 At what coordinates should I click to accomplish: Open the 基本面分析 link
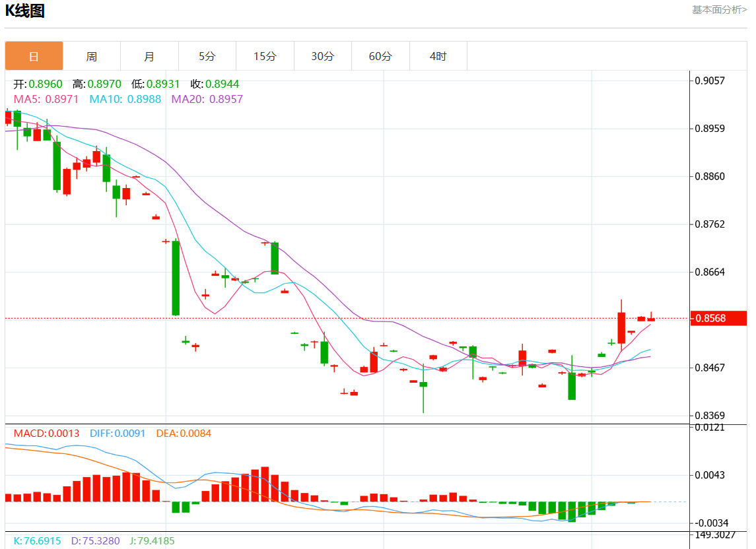click(x=720, y=10)
